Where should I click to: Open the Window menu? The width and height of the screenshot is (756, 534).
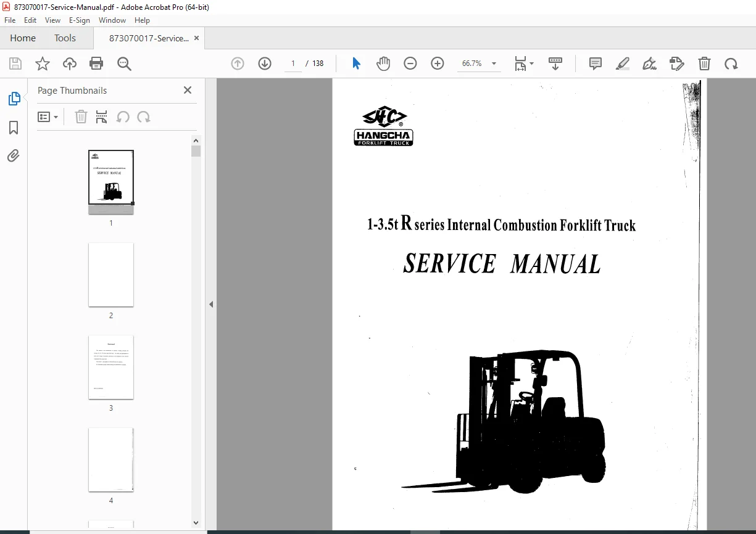112,20
